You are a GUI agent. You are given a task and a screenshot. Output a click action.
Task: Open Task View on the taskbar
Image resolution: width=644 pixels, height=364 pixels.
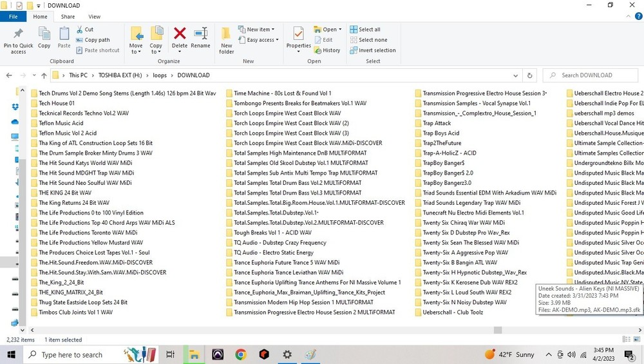point(170,354)
